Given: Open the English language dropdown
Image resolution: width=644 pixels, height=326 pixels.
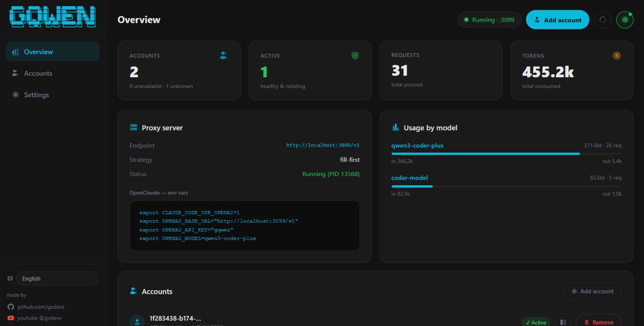Looking at the screenshot, I should 58,279.
